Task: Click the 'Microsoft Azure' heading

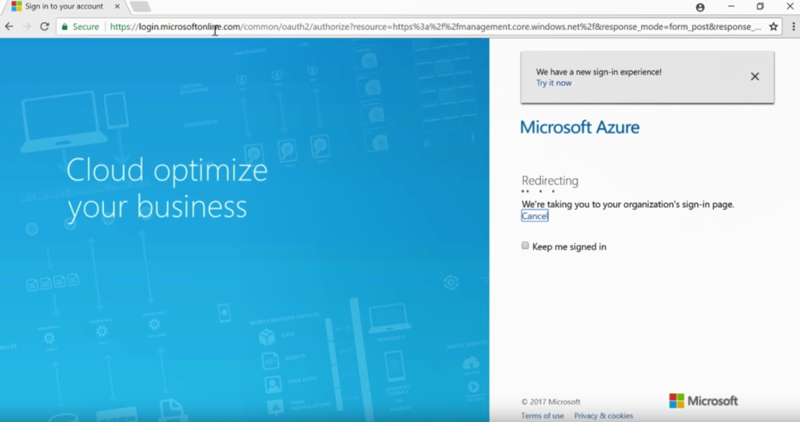Action: [x=580, y=127]
